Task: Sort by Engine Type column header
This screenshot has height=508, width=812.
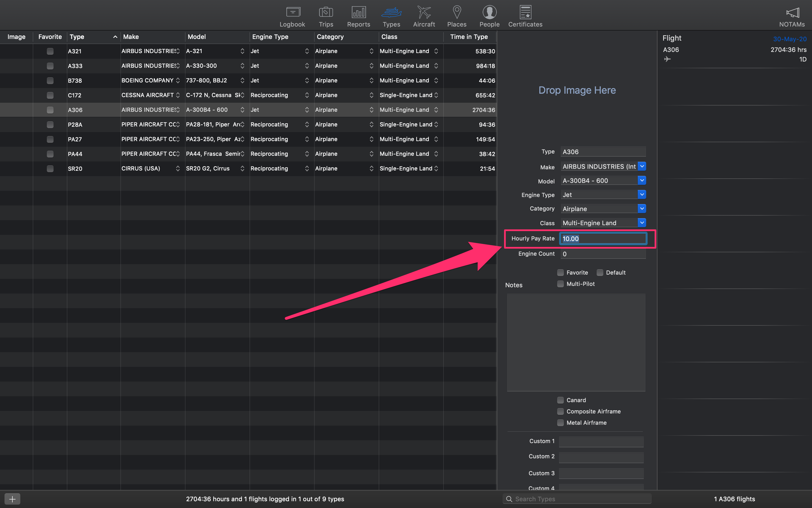Action: [x=282, y=37]
